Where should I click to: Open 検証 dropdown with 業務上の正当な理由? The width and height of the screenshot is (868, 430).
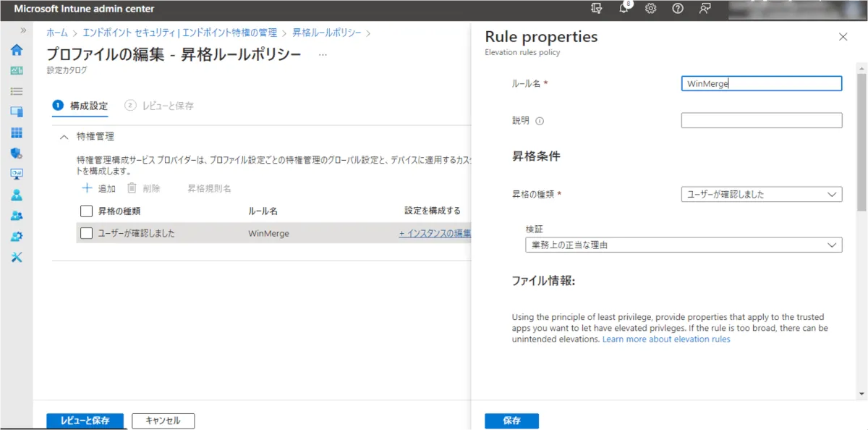[x=684, y=245]
